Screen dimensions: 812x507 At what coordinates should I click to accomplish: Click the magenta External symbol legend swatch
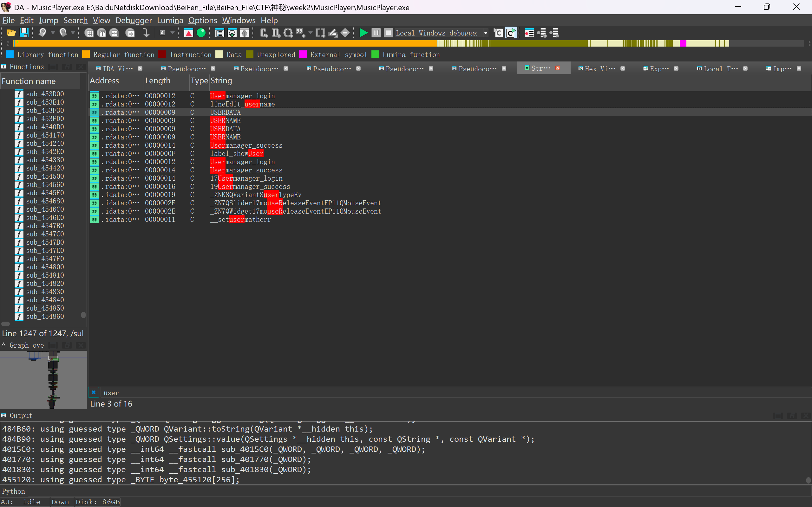click(303, 55)
